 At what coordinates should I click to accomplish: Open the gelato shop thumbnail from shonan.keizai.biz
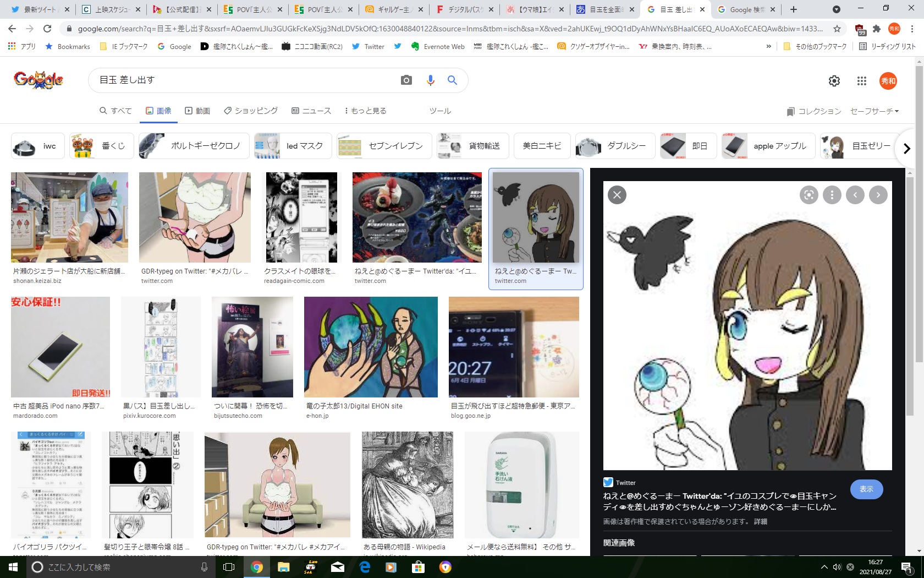tap(69, 217)
